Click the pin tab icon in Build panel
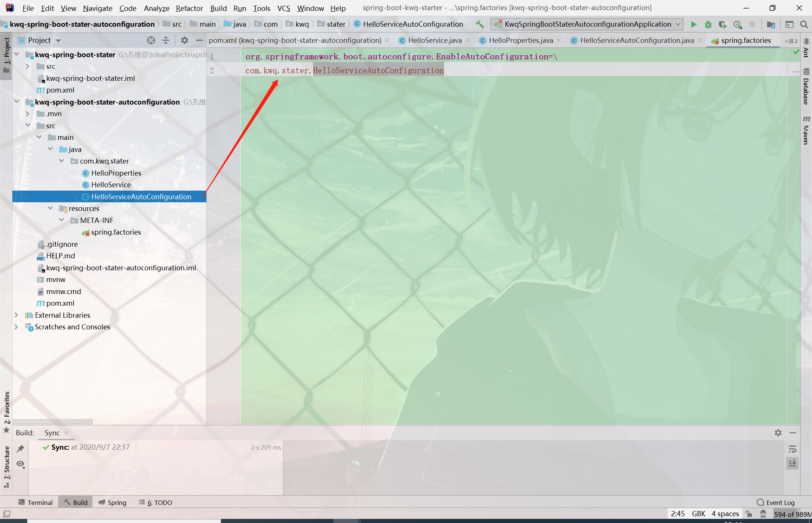812x523 pixels. (21, 448)
